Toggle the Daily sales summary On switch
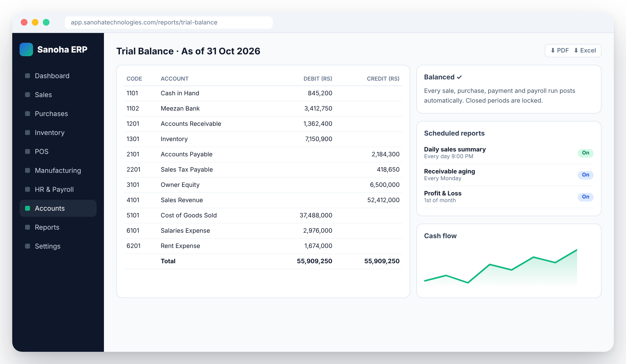The width and height of the screenshot is (626, 364). [585, 153]
